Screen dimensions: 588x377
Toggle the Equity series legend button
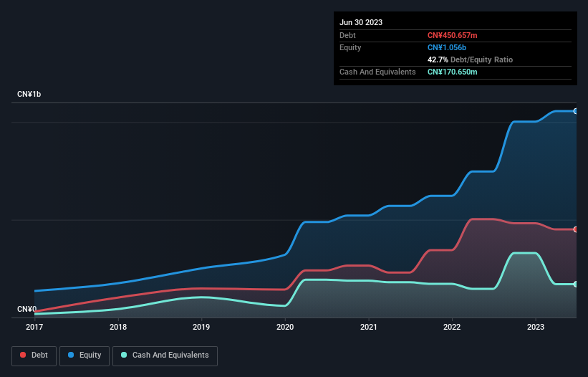[85, 355]
